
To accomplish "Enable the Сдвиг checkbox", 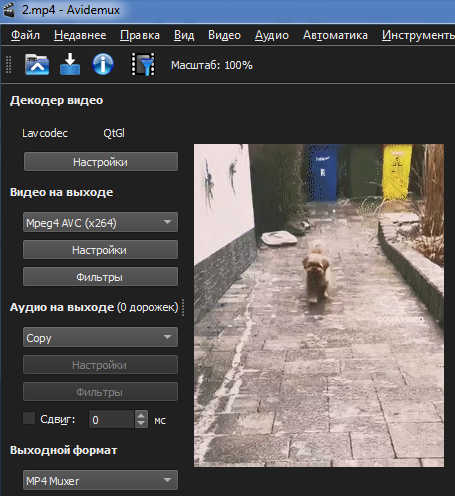I will tap(29, 418).
